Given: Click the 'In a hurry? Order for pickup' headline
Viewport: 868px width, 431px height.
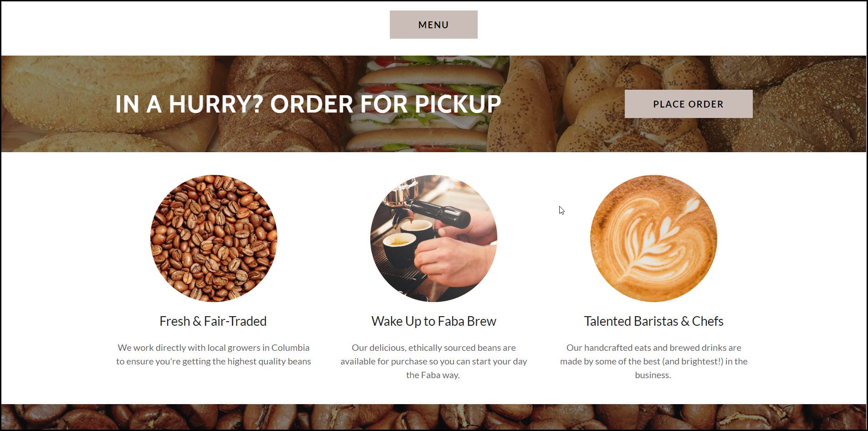Looking at the screenshot, I should [308, 104].
